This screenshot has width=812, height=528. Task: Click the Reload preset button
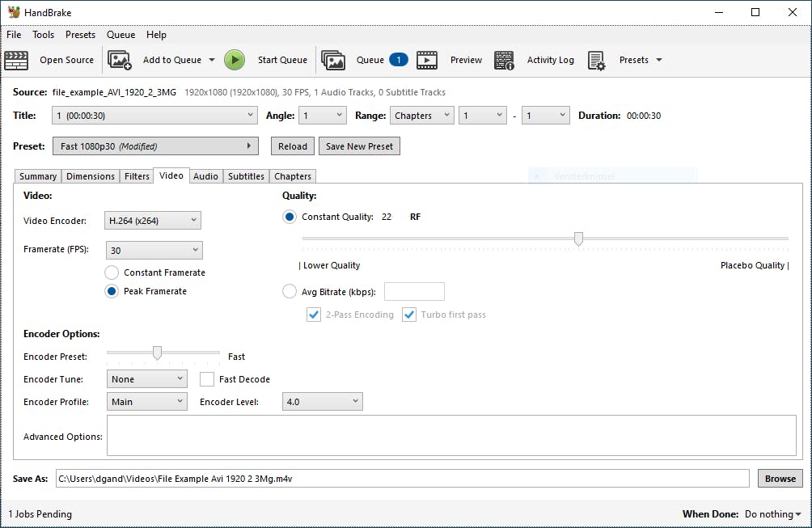(293, 146)
